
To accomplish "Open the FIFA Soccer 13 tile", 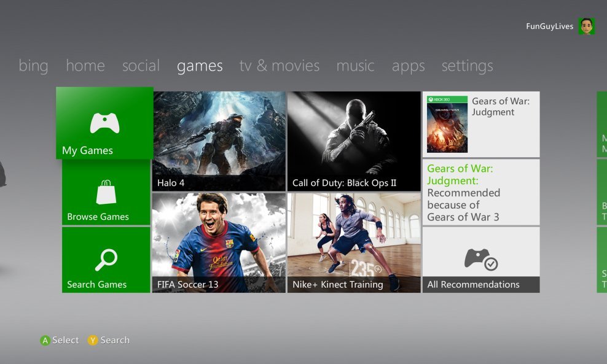I will (219, 243).
